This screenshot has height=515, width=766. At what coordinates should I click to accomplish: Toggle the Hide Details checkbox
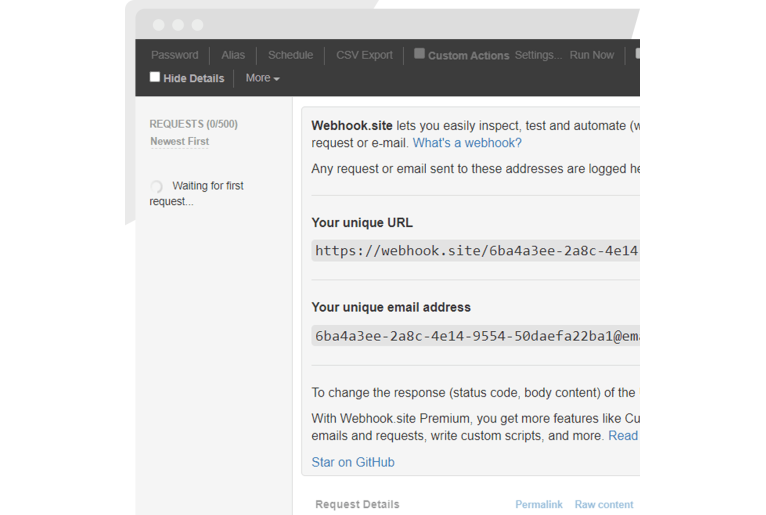click(x=155, y=77)
